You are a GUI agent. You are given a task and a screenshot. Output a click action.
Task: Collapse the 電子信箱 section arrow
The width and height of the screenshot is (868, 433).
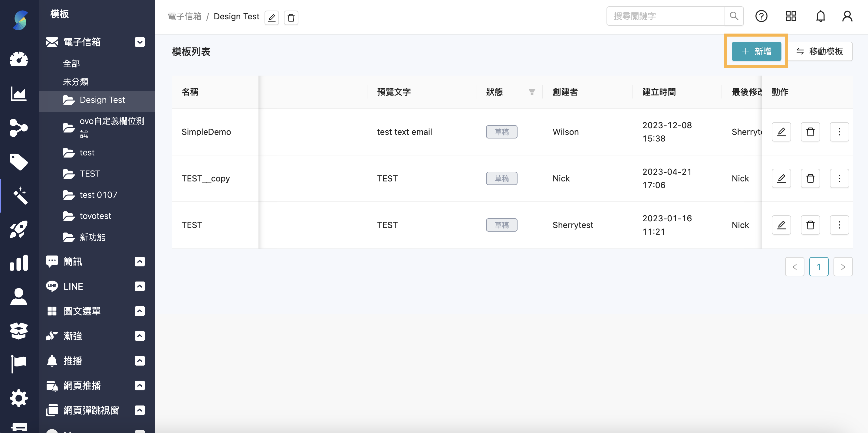click(140, 42)
